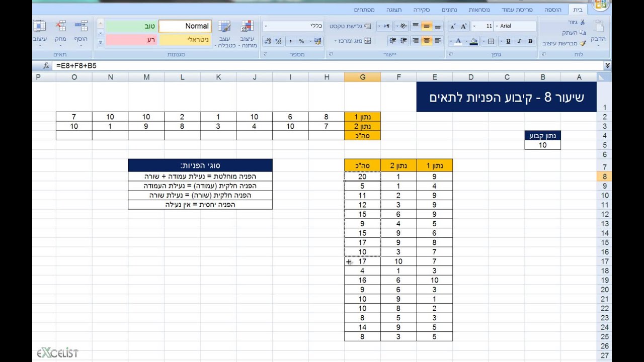The width and height of the screenshot is (644, 362).
Task: Click the Delete cells (מחק) icon
Action: [60, 25]
